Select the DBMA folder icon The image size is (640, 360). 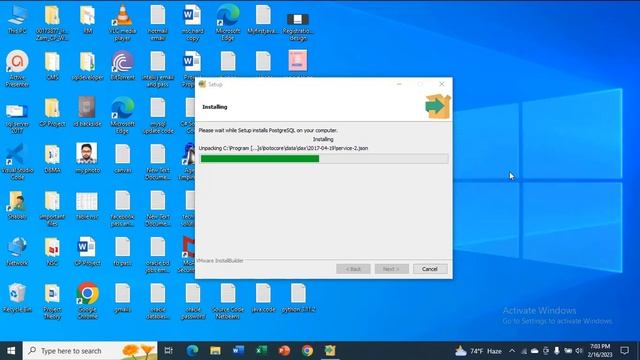[52, 158]
